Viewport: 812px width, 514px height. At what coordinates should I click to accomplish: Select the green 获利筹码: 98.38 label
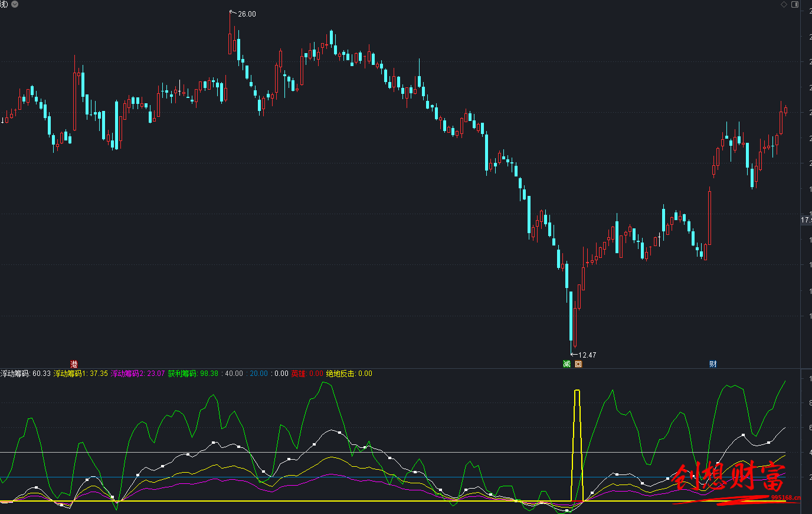pyautogui.click(x=193, y=374)
